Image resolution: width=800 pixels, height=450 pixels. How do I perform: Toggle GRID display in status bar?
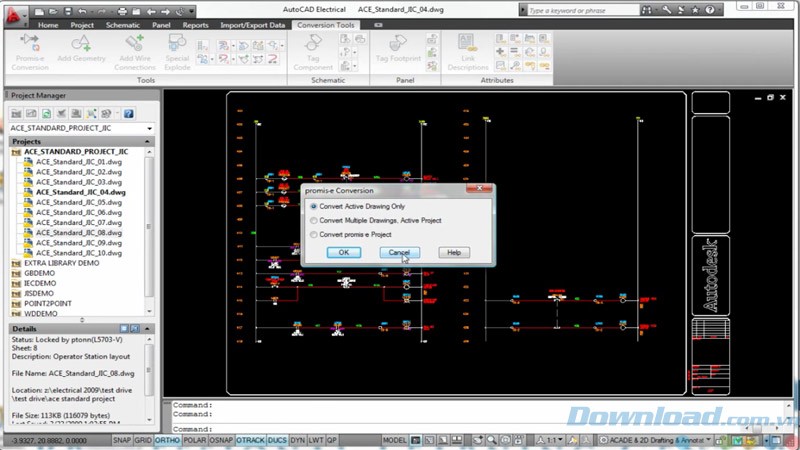pyautogui.click(x=143, y=440)
